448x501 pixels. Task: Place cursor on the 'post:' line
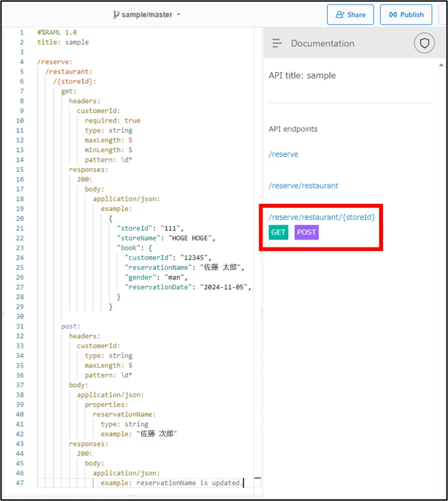(71, 326)
